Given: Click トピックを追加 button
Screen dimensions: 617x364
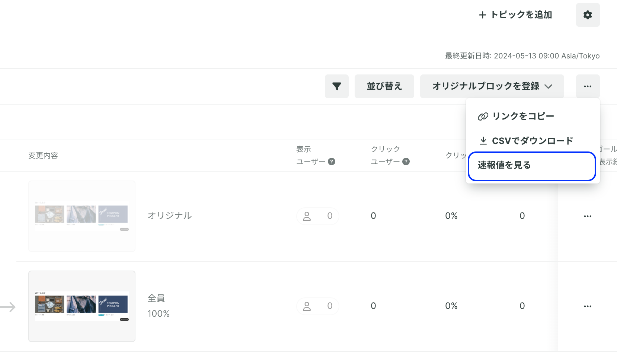Looking at the screenshot, I should [x=515, y=15].
